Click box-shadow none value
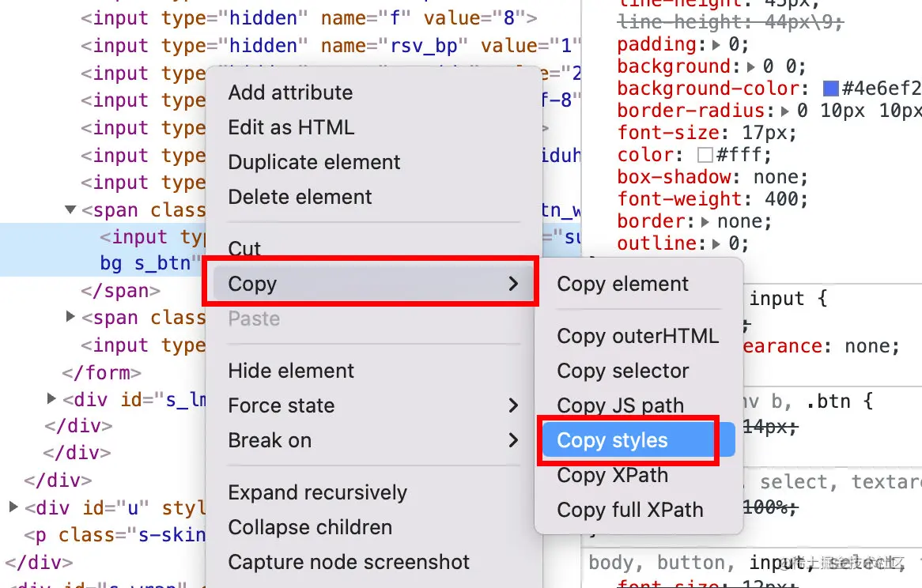Screen dimensions: 922x588 (x=775, y=177)
